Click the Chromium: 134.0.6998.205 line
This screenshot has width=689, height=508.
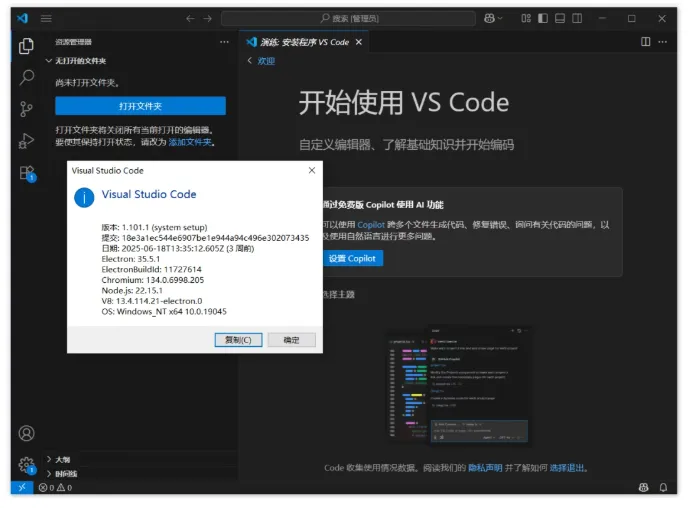pyautogui.click(x=152, y=280)
